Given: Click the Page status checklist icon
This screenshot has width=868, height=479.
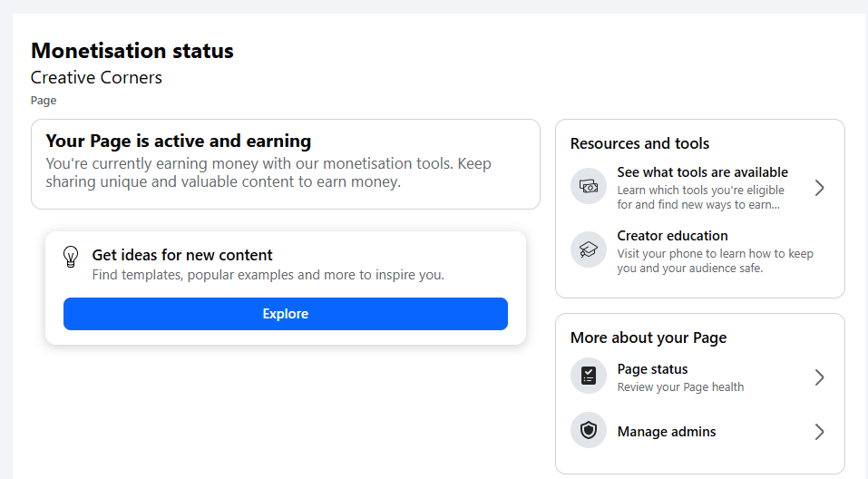Looking at the screenshot, I should click(x=588, y=376).
